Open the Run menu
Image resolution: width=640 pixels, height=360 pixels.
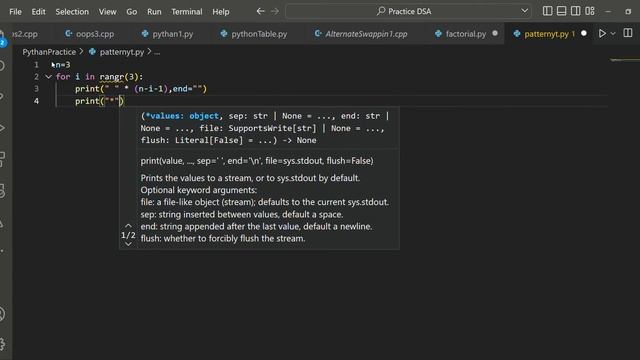[154, 11]
